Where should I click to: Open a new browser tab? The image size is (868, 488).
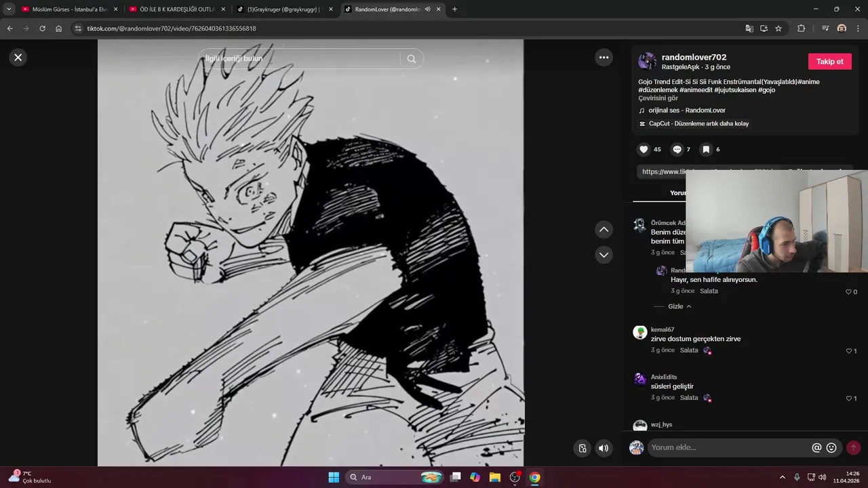454,9
